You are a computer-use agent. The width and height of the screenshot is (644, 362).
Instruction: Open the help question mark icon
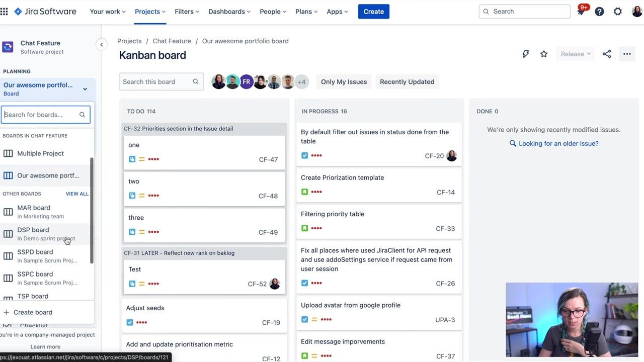pyautogui.click(x=599, y=12)
